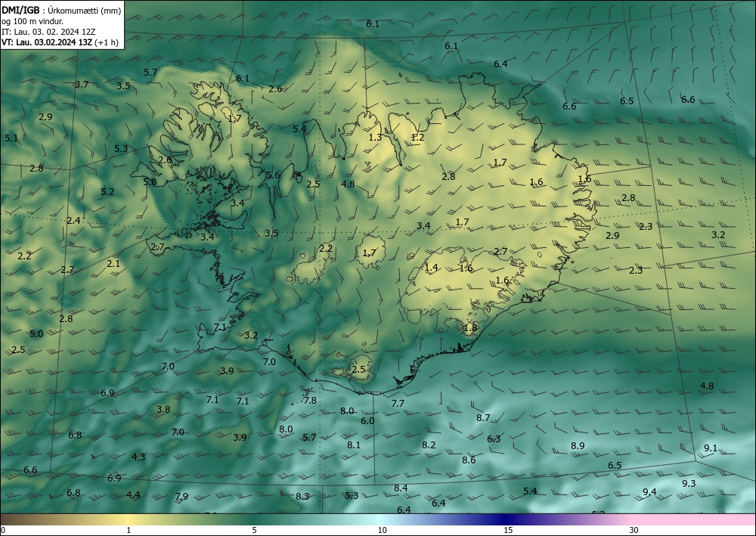756x536 pixels.
Task: Click the 9.1 precipitation value
Action: point(711,448)
